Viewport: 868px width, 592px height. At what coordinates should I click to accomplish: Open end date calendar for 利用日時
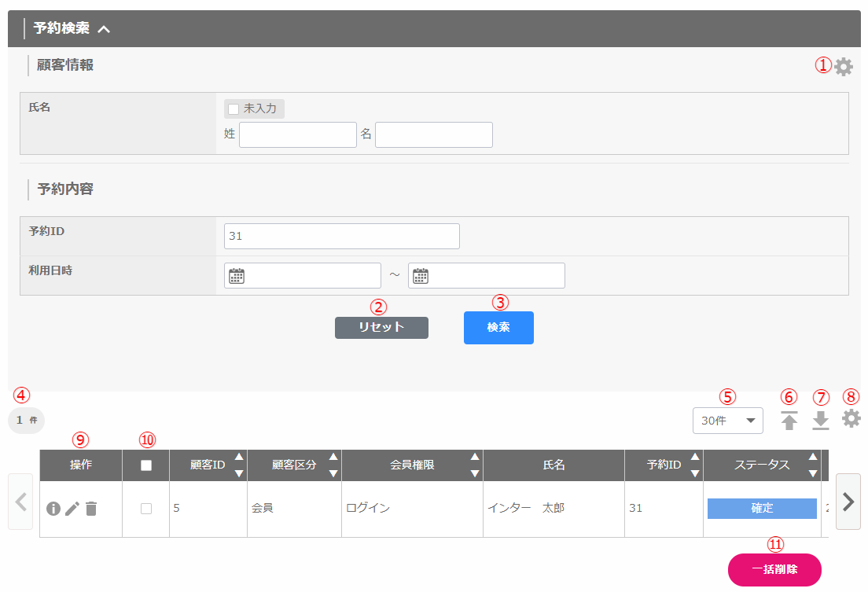click(421, 276)
